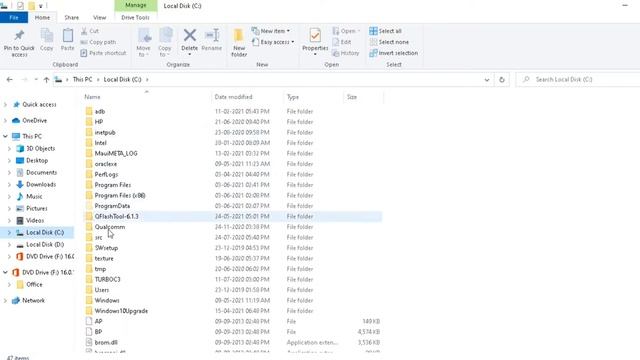Screen dimensions: 640x360
Task: Click the Search Local Disk (C:) field
Action: point(578,80)
